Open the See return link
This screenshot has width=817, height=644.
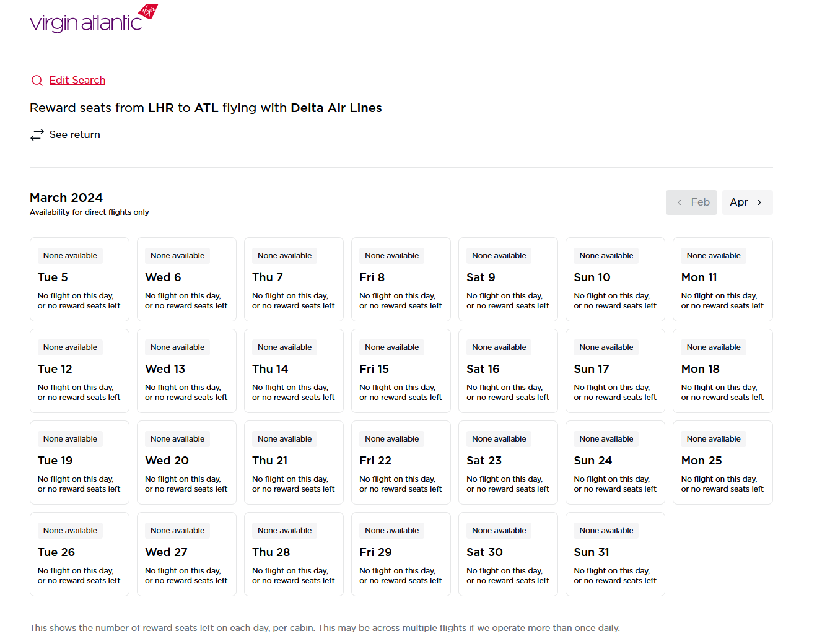75,135
